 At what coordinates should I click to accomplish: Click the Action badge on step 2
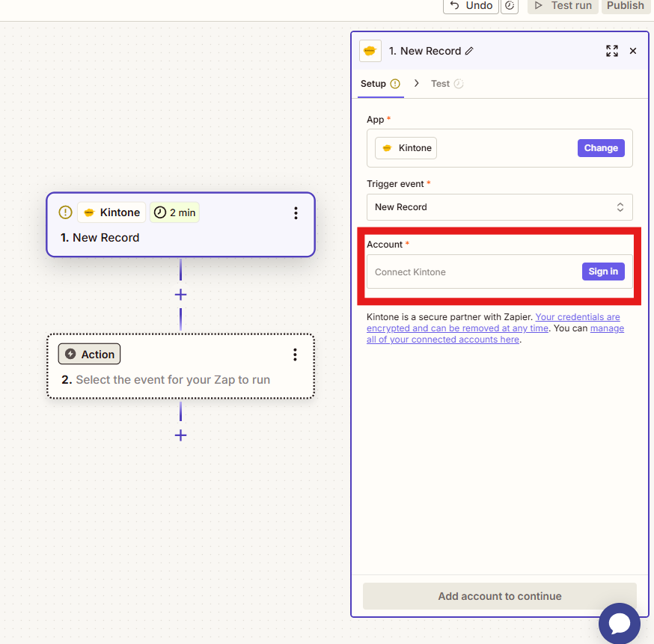tap(89, 355)
